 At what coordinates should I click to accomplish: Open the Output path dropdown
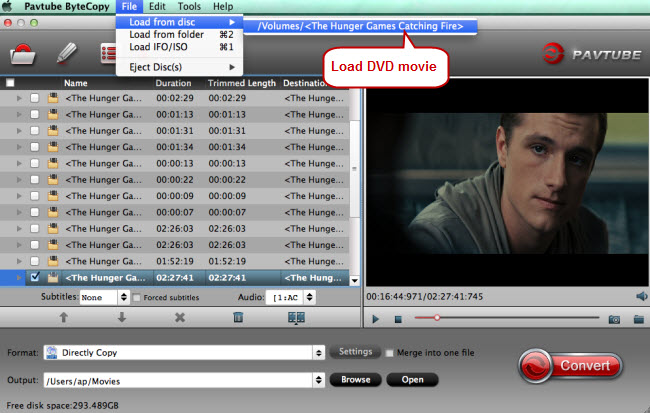coord(318,380)
